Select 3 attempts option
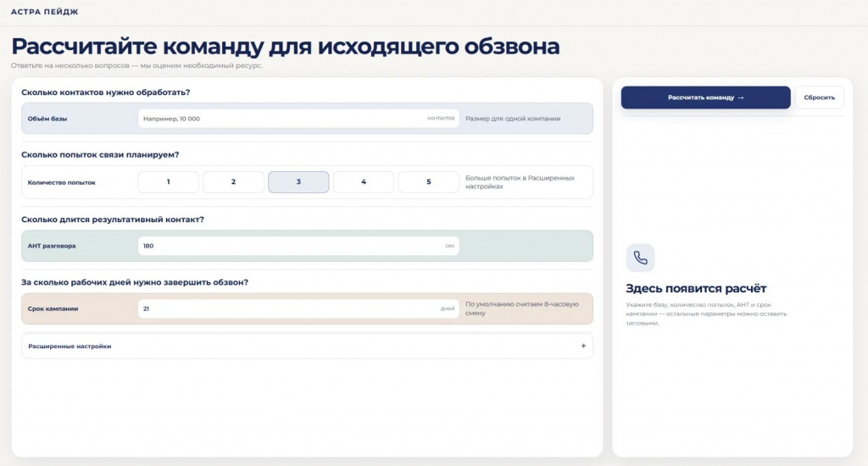This screenshot has height=466, width=868. coord(298,182)
